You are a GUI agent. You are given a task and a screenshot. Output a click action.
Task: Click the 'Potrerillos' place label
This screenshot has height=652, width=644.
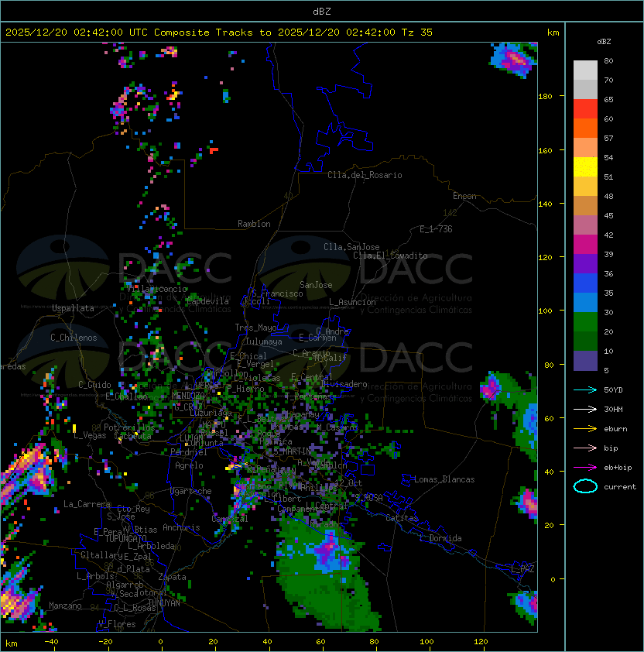(129, 427)
